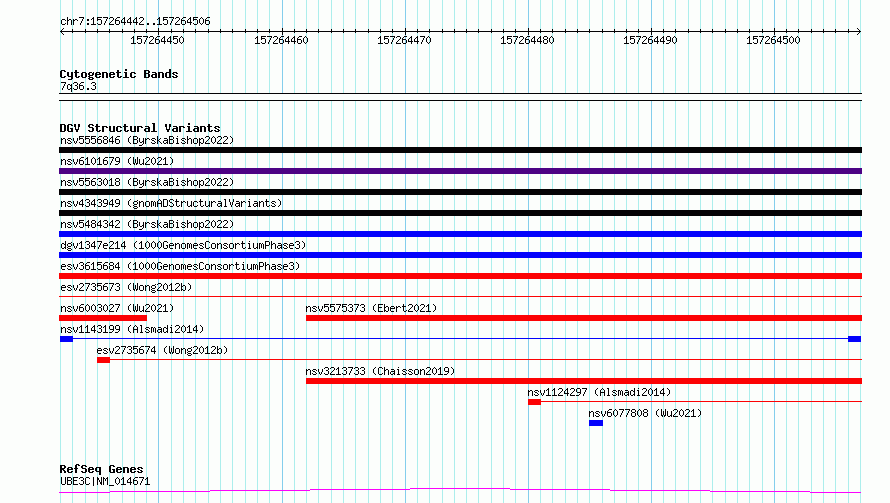Click right blue block of nsv1143199
890x503 pixels.
point(854,339)
